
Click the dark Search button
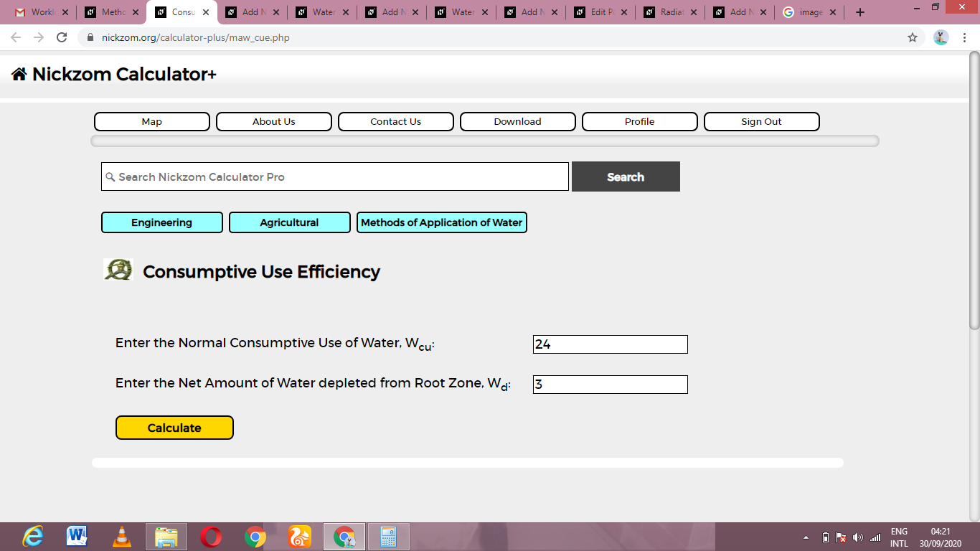[626, 176]
